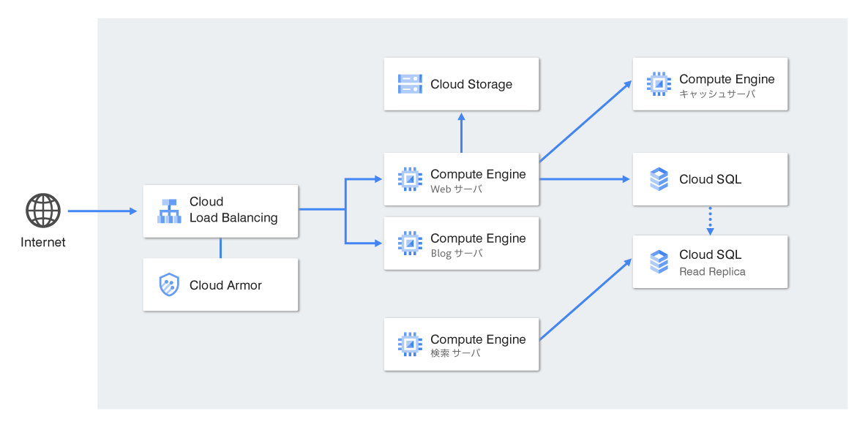Screen dimensions: 868x427
Task: Click the primary Cloud SQL database icon
Action: [x=659, y=179]
